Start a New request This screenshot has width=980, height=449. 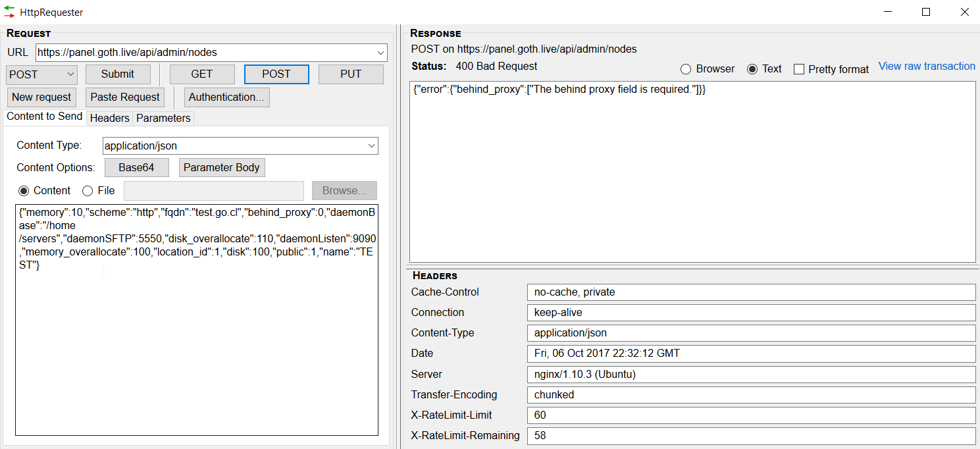[41, 97]
